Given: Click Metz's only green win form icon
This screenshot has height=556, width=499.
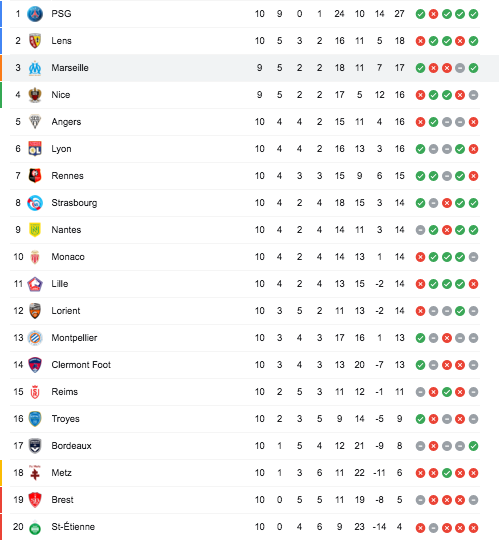Looking at the screenshot, I should 447,473.
